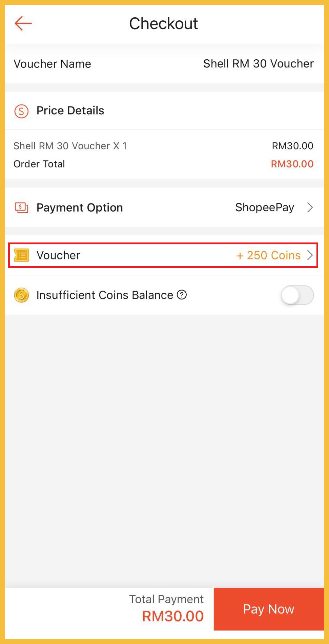Click the Shell RM 30 Voucher name
Image resolution: width=329 pixels, height=644 pixels.
258,64
